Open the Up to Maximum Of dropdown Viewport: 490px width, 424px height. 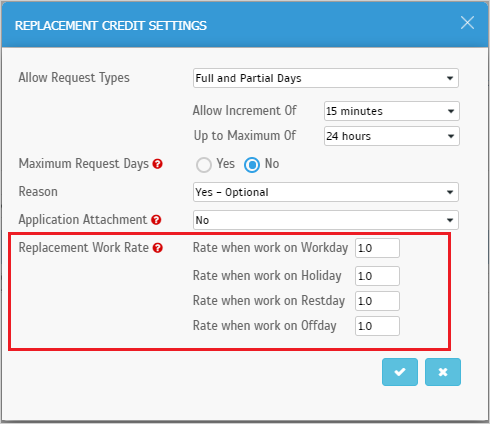(x=392, y=136)
